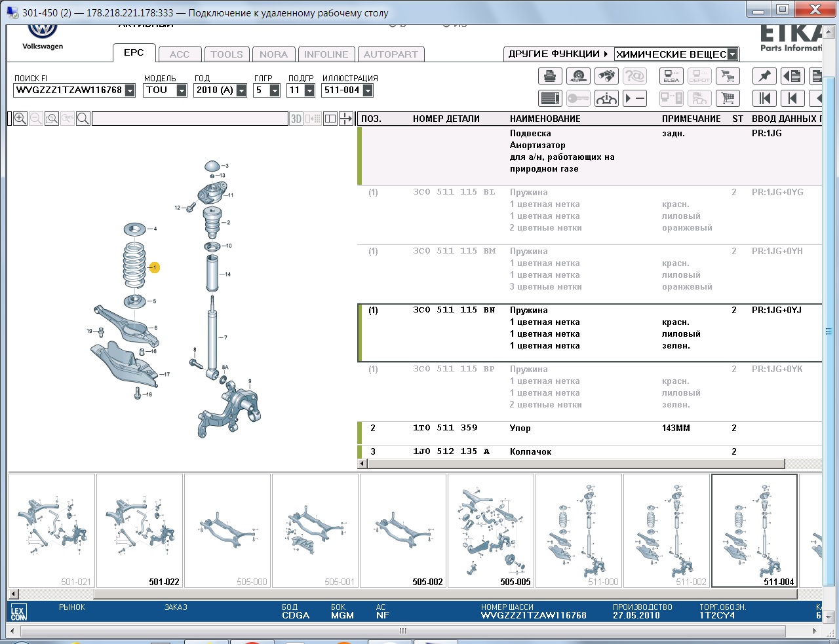The height and width of the screenshot is (644, 839).
Task: Switch to the AUTOPART tab
Action: 391,54
